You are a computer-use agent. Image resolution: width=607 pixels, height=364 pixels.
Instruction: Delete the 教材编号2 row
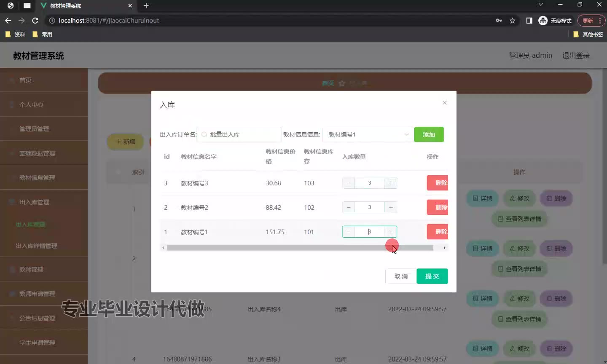(438, 207)
